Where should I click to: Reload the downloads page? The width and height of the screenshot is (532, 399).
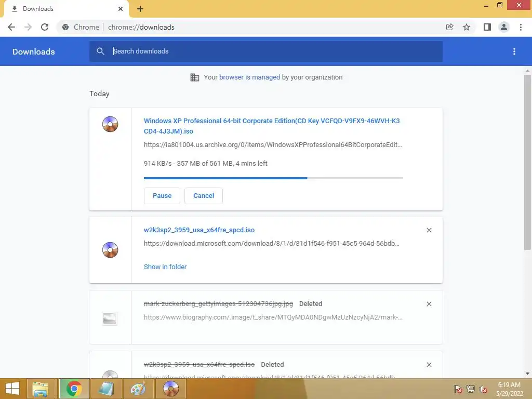tap(45, 27)
